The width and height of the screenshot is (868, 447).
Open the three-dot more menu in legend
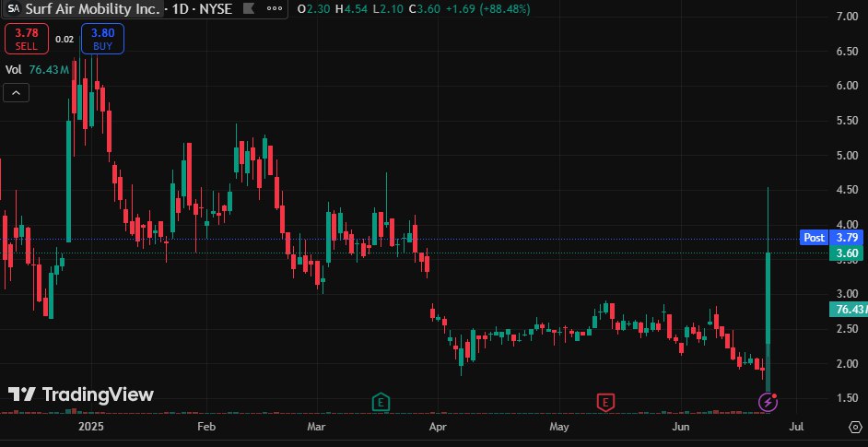[274, 9]
